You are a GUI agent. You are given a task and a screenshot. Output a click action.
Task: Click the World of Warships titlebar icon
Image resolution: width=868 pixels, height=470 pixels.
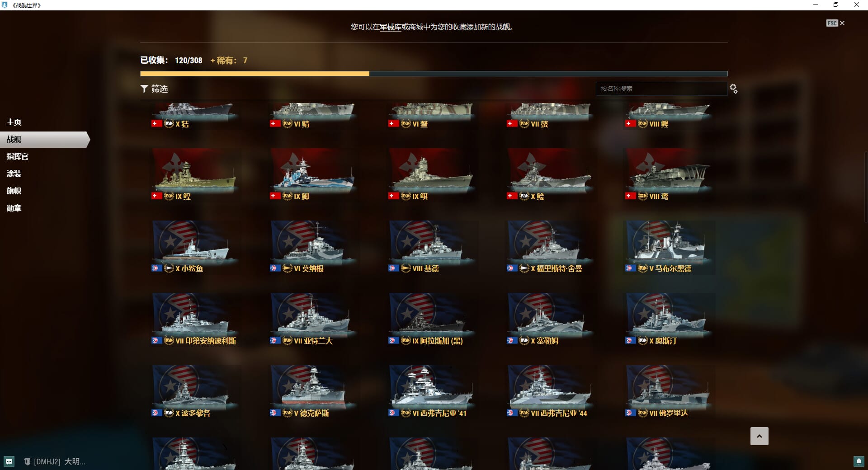(x=5, y=5)
